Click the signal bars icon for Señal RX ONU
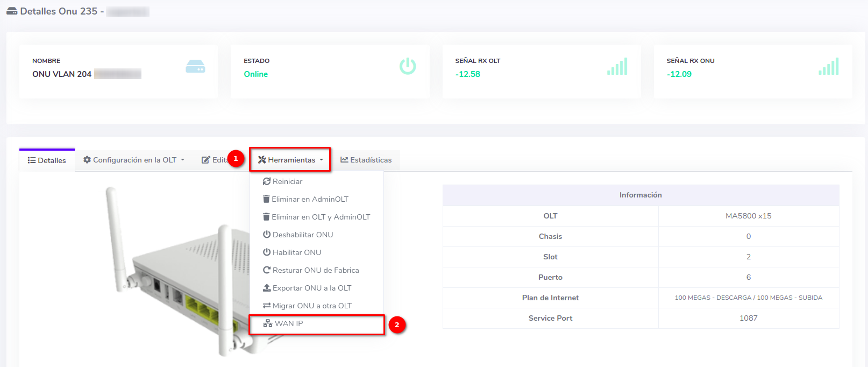The height and width of the screenshot is (367, 868). coord(828,67)
